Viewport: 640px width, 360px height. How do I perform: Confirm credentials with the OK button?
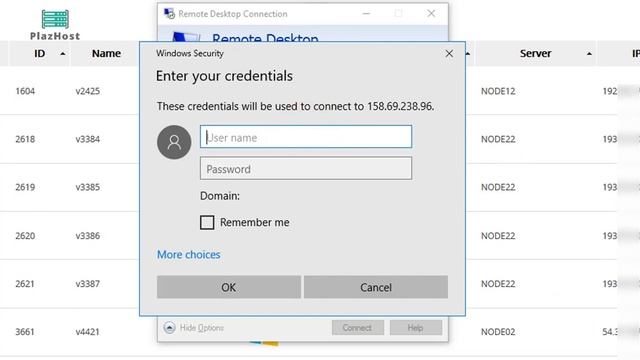229,287
